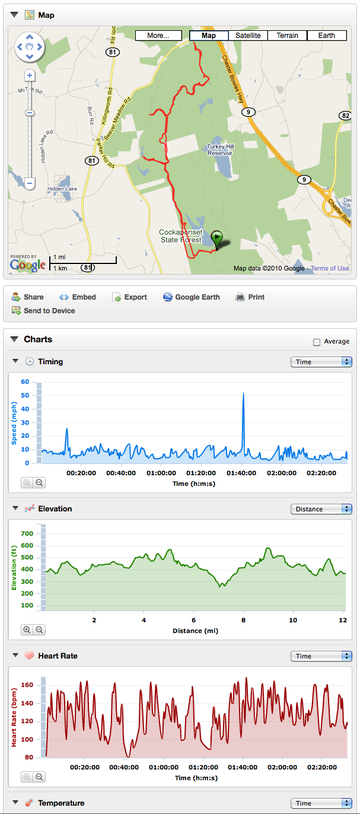Collapse the Heart Rate chart triangle
360x814 pixels.
[x=15, y=656]
